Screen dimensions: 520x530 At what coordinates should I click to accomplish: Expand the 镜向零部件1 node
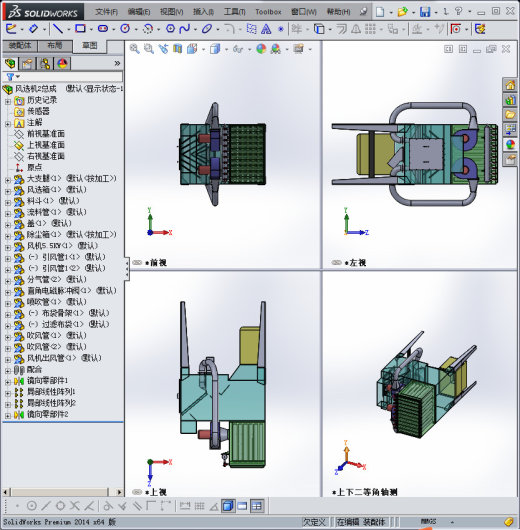7,382
